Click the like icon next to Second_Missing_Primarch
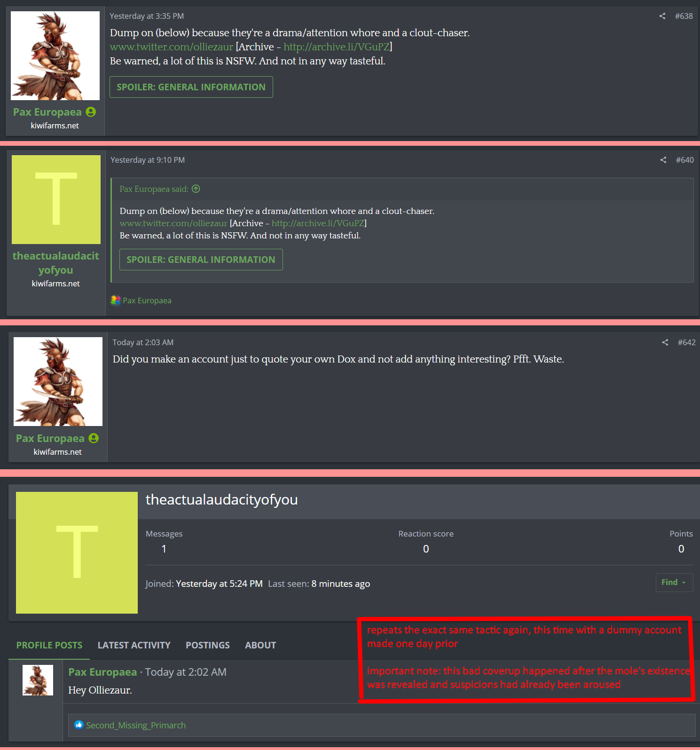 [79, 725]
